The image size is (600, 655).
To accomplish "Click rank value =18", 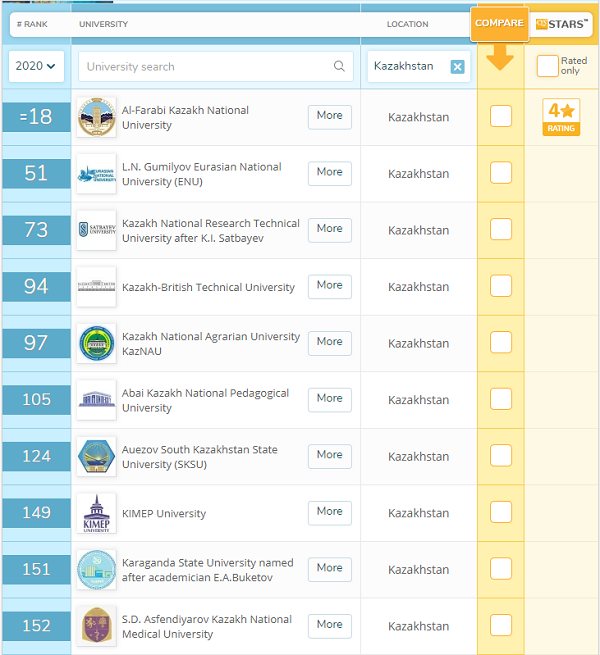I will point(36,117).
